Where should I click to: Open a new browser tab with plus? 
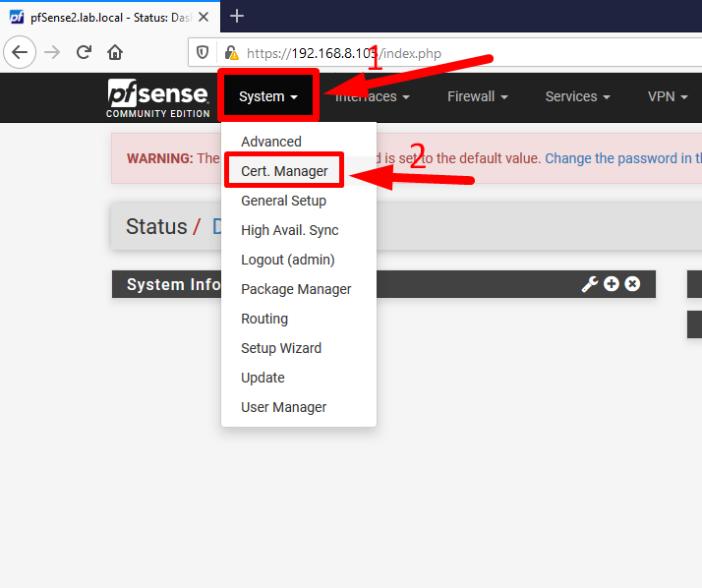pyautogui.click(x=236, y=16)
